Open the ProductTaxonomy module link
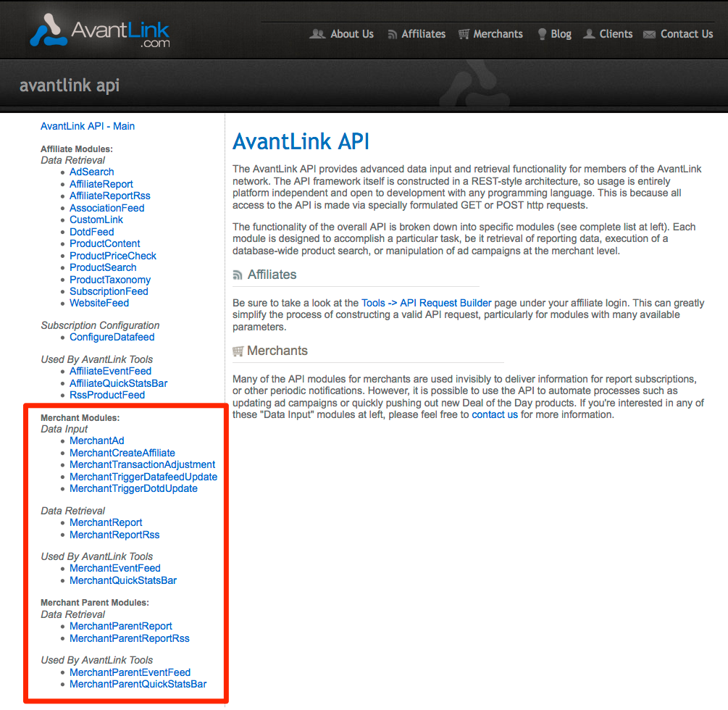This screenshot has width=728, height=710. [x=110, y=280]
